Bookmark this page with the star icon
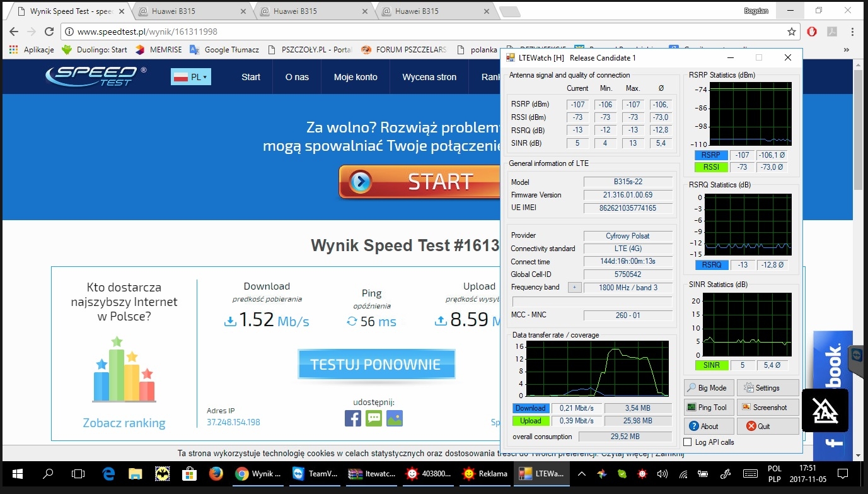The width and height of the screenshot is (868, 494). (x=792, y=32)
